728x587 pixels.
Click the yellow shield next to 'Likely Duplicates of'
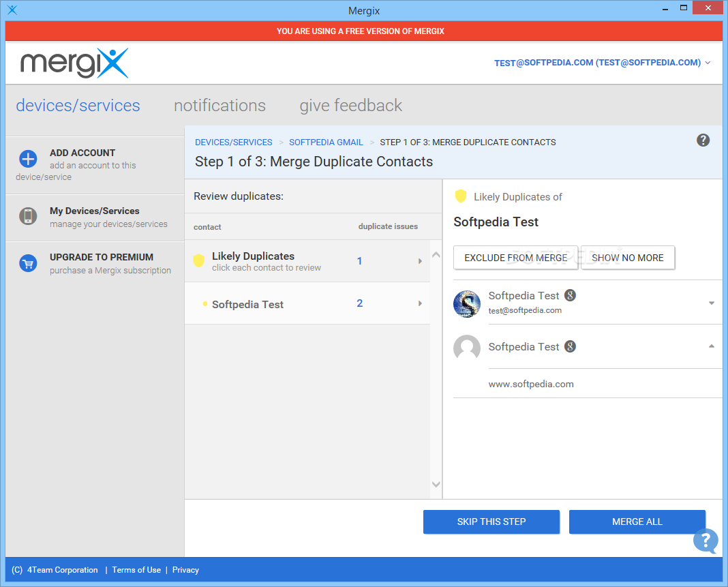coord(461,196)
